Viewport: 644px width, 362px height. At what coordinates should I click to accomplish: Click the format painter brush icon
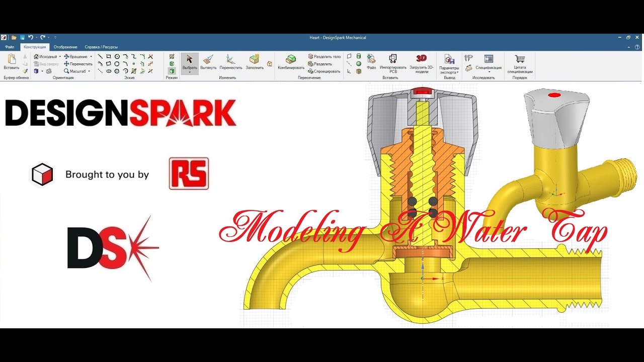[25, 71]
